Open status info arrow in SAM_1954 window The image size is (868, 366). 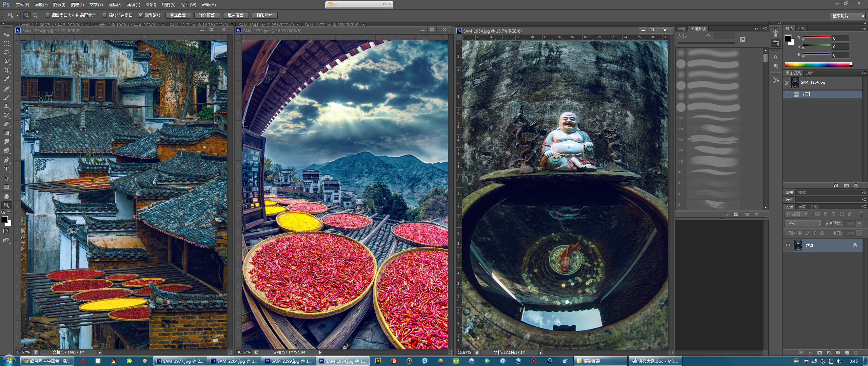pos(540,353)
